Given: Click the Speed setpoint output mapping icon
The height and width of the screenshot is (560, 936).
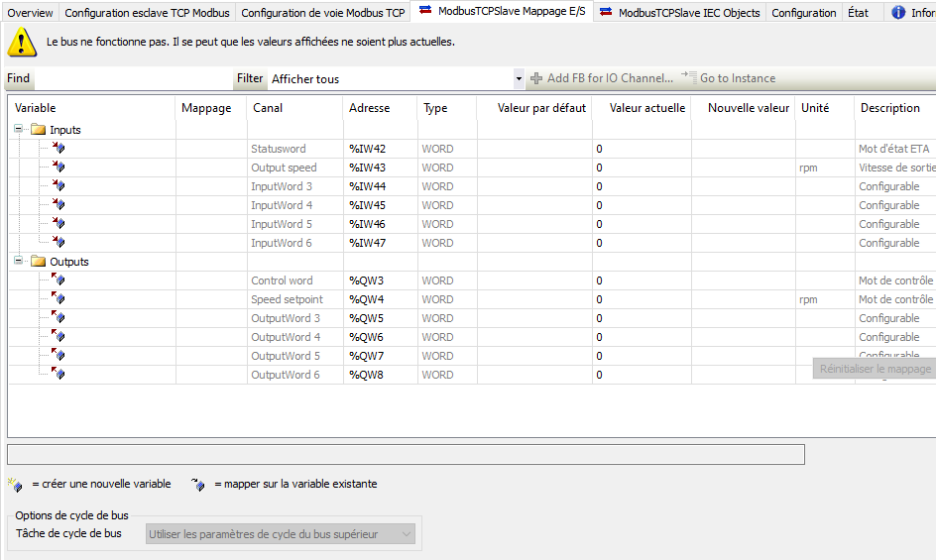Looking at the screenshot, I should click(x=58, y=299).
